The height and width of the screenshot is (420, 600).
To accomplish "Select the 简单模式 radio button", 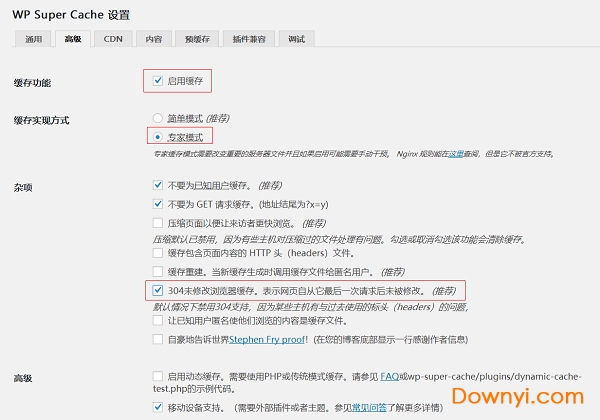I will point(158,118).
